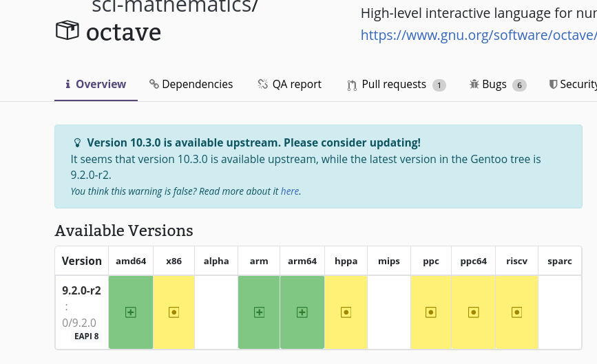Click the Overview tab info icon
Viewport: 597px width, 364px height.
(x=67, y=84)
